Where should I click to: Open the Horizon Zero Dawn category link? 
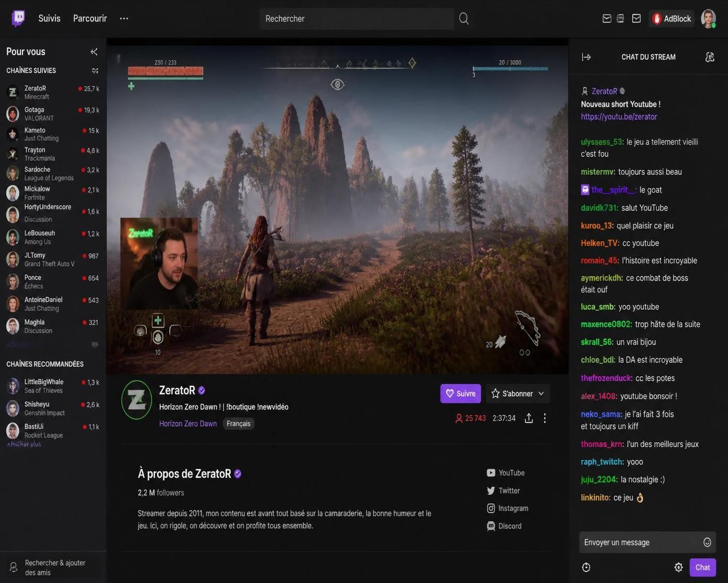pos(188,424)
